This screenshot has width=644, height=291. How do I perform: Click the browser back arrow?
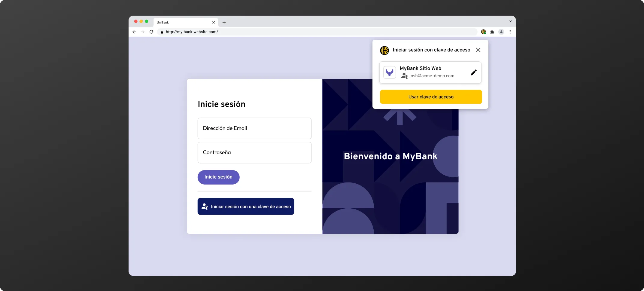(x=134, y=32)
